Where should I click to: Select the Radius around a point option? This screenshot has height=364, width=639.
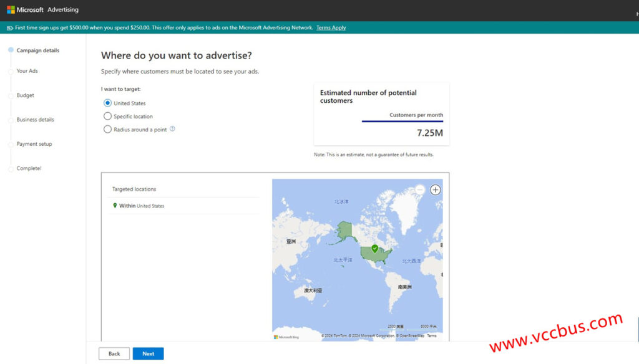tap(107, 130)
